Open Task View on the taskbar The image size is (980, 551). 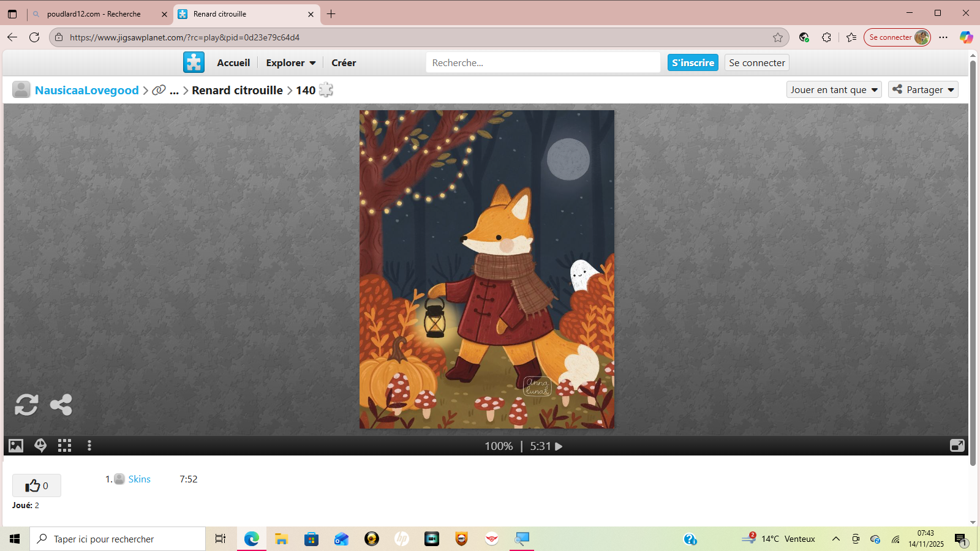click(x=221, y=539)
